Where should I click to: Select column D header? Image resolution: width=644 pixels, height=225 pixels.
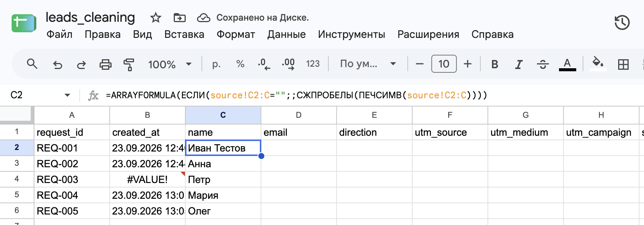[299, 115]
